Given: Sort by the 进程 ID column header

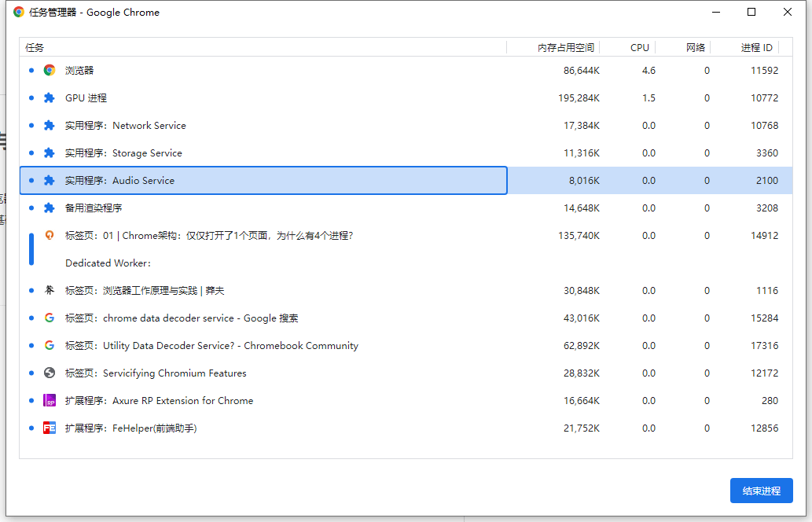Looking at the screenshot, I should (x=744, y=48).
